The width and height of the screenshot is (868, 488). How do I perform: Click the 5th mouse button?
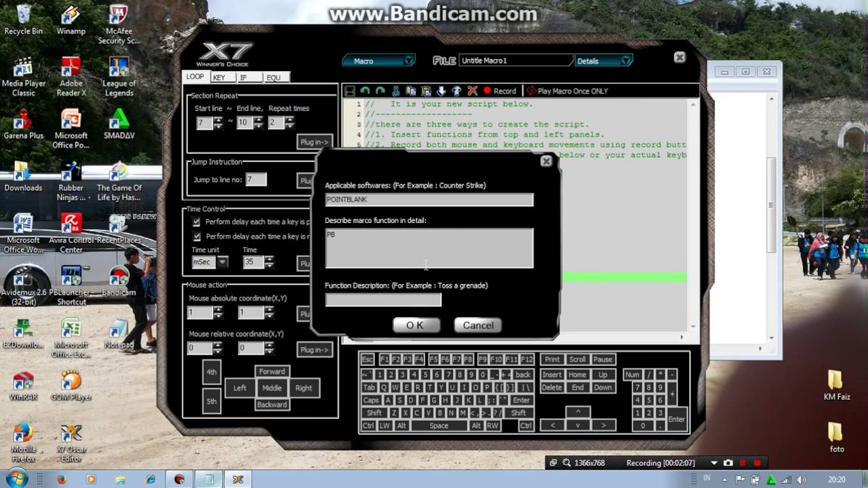click(212, 401)
